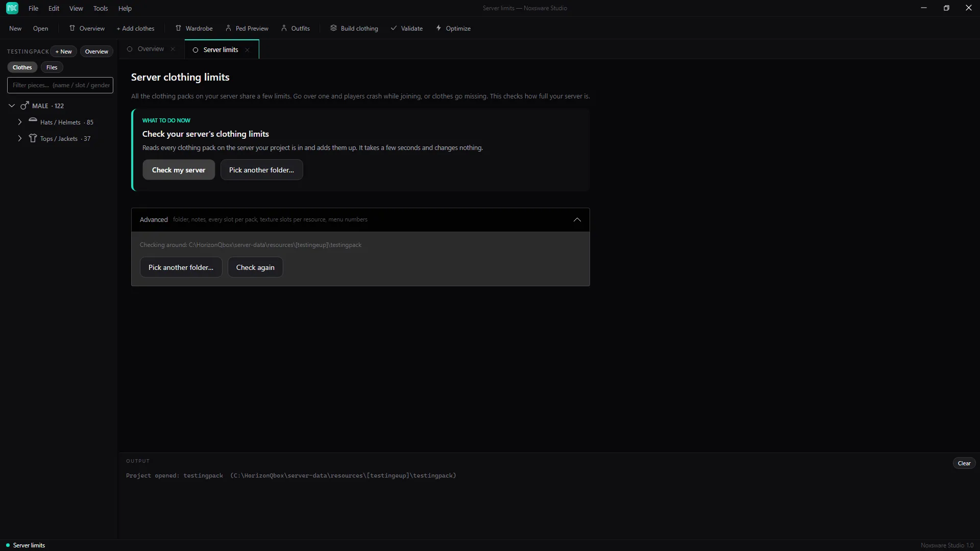Click the shirt icon of toolbar Overview

click(72, 28)
